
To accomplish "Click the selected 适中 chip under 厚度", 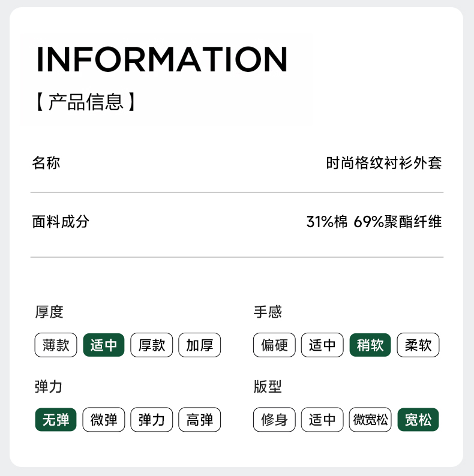I will (x=104, y=345).
